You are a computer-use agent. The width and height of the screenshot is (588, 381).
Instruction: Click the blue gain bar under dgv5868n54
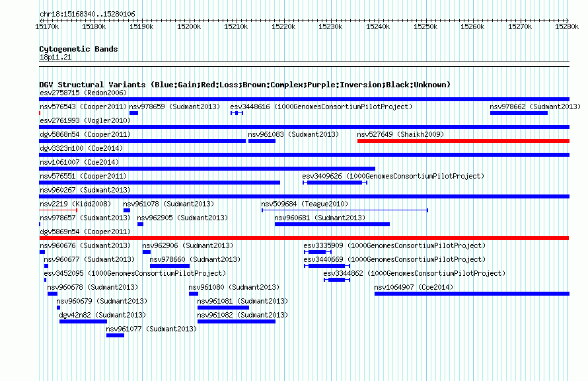[143, 141]
